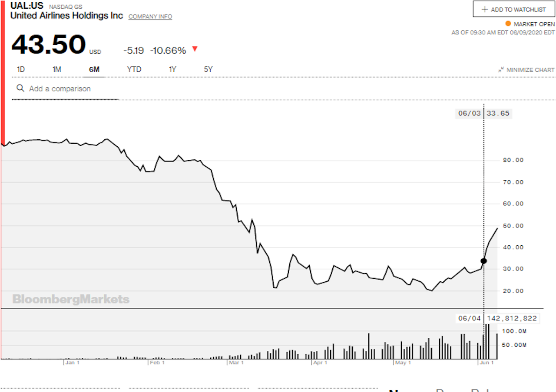Image resolution: width=556 pixels, height=392 pixels.
Task: Choose the 6M chart range tab
Action: (94, 69)
